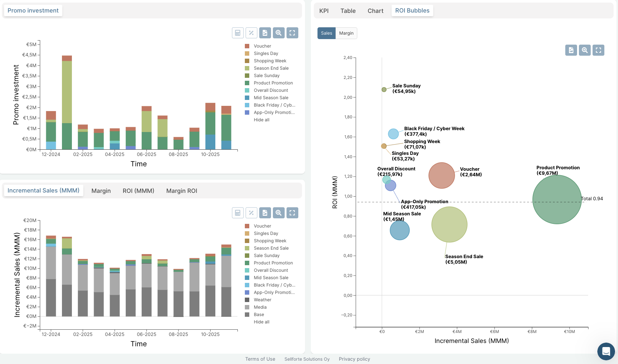Image resolution: width=618 pixels, height=364 pixels.
Task: Expand ROI Bubbles chart to fullscreen
Action: [x=598, y=50]
